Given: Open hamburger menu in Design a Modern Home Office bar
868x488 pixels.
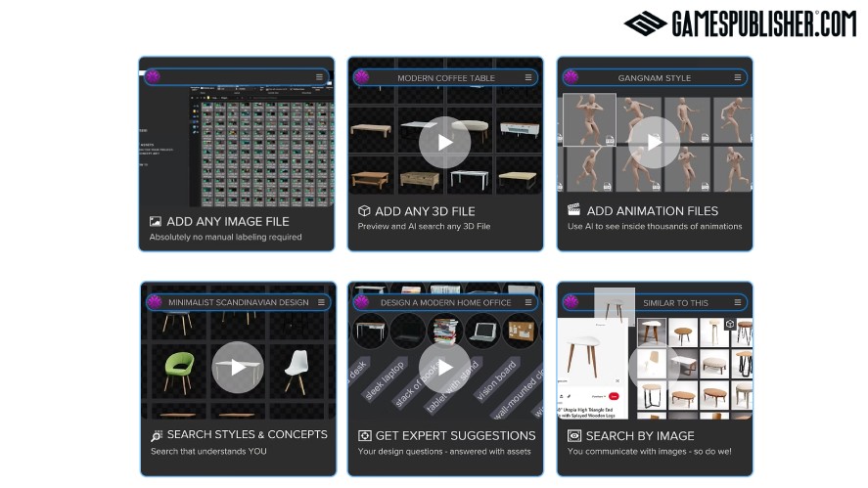Looking at the screenshot, I should tap(528, 302).
